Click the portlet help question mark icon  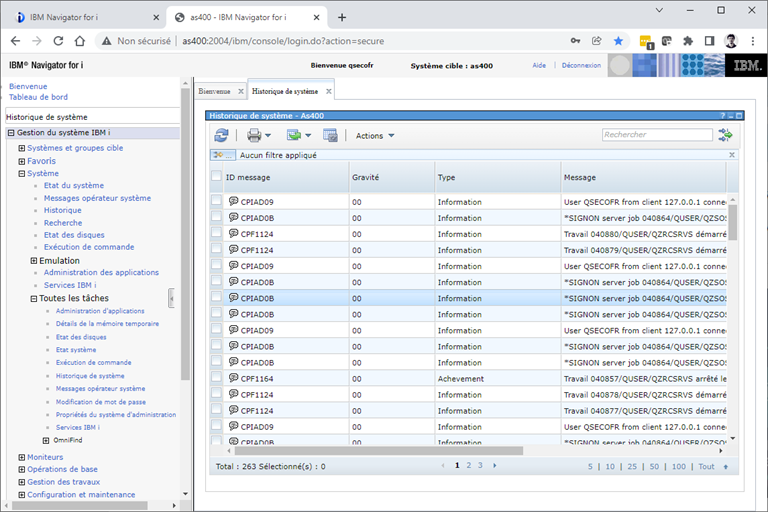(x=722, y=116)
